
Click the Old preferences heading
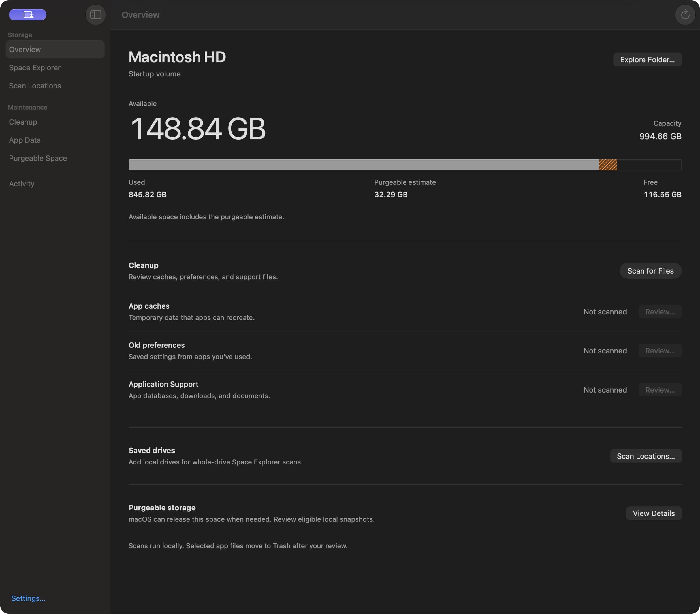pyautogui.click(x=157, y=345)
